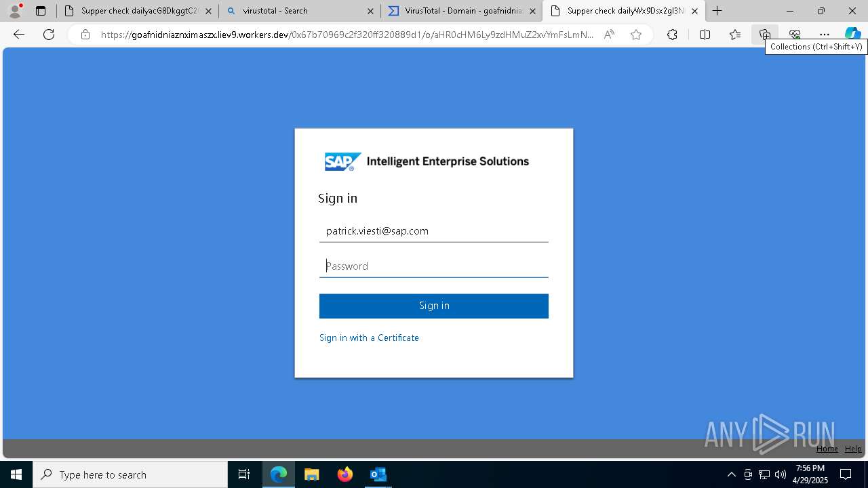Open Microsoft Edge from taskbar
This screenshot has width=868, height=488.
click(x=279, y=474)
